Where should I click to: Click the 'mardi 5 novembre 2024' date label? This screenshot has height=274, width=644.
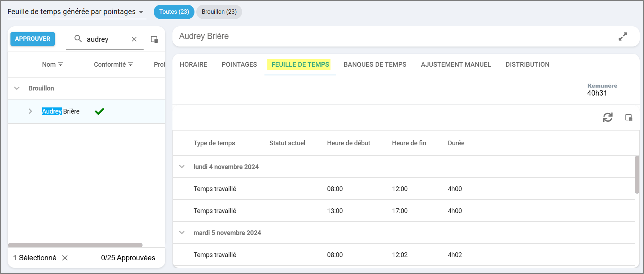coord(227,233)
